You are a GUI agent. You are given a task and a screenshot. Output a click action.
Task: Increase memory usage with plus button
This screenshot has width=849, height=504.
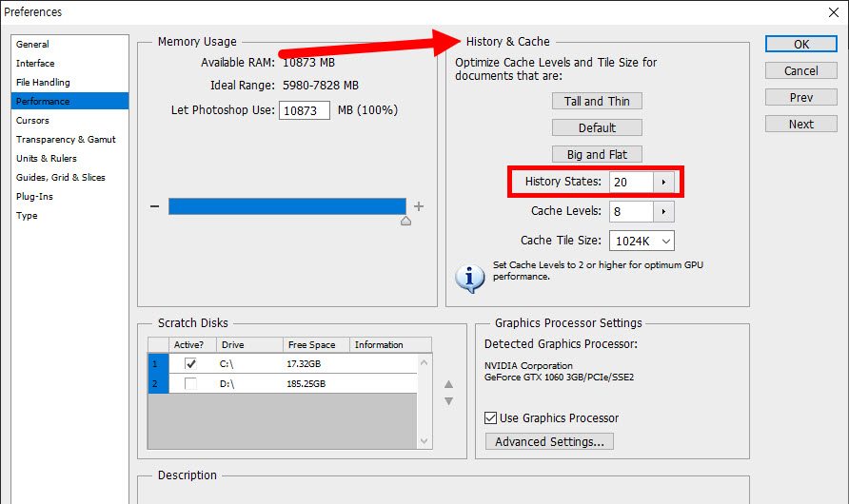tap(419, 206)
